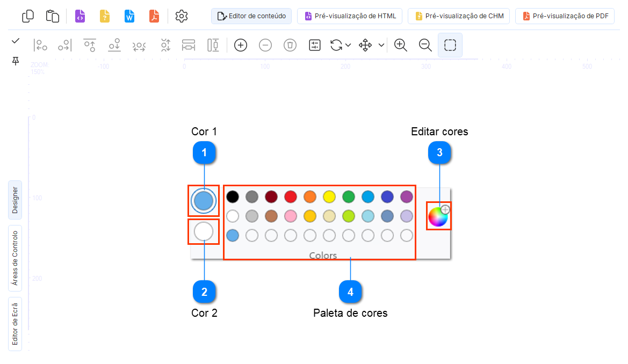Expand the move arrows dropdown

[381, 46]
